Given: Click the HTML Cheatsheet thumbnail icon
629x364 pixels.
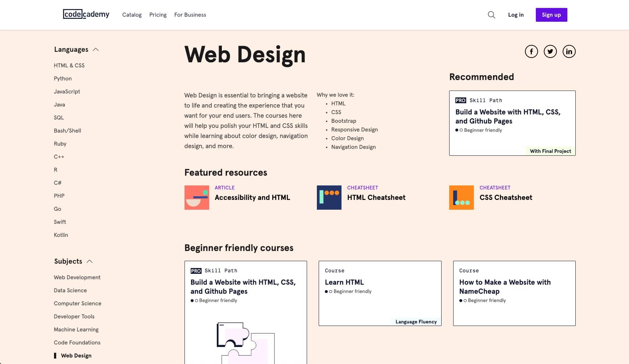Looking at the screenshot, I should tap(329, 197).
